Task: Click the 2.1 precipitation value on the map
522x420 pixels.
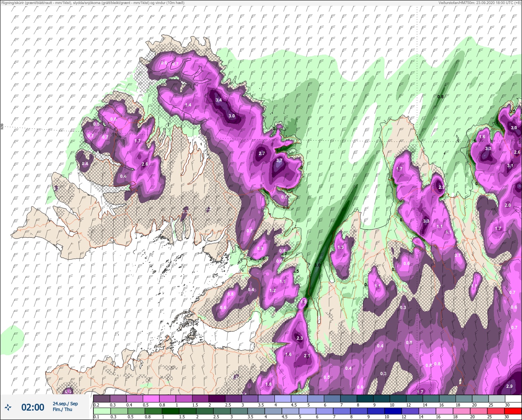Action: 307,356
